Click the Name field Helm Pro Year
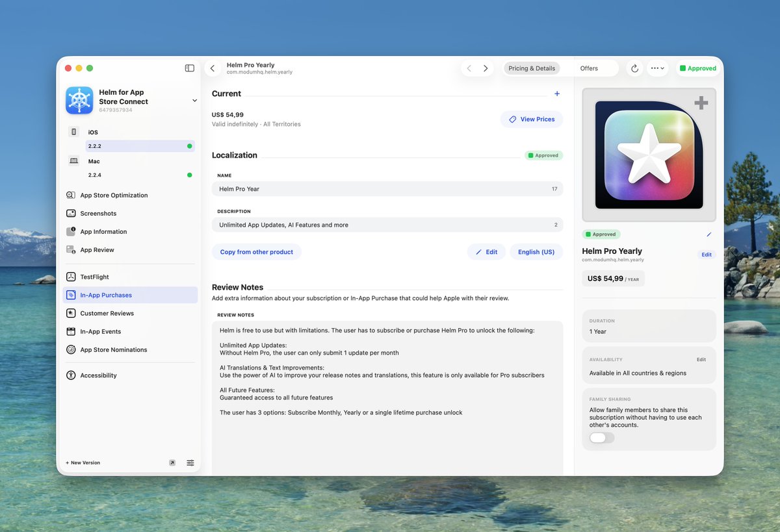 (387, 189)
